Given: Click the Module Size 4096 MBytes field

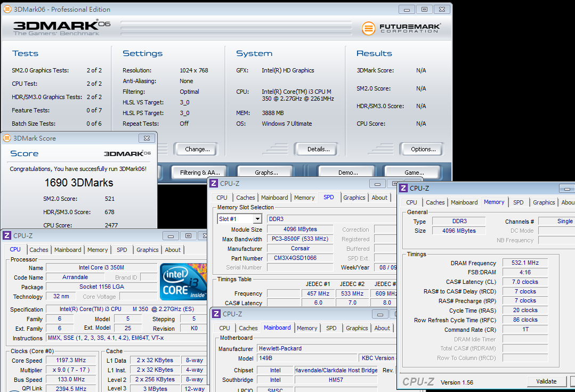Looking at the screenshot, I should [300, 230].
